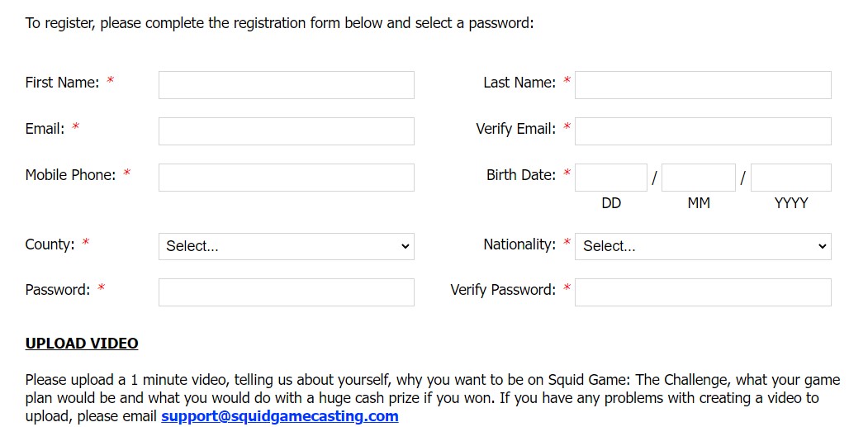The width and height of the screenshot is (868, 427).
Task: Click the County label
Action: (50, 244)
